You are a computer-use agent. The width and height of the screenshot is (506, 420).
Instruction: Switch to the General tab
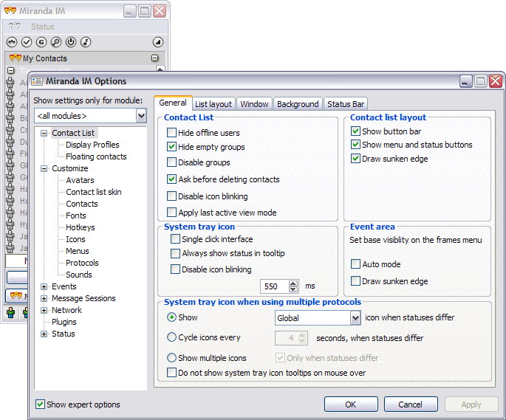pyautogui.click(x=173, y=103)
